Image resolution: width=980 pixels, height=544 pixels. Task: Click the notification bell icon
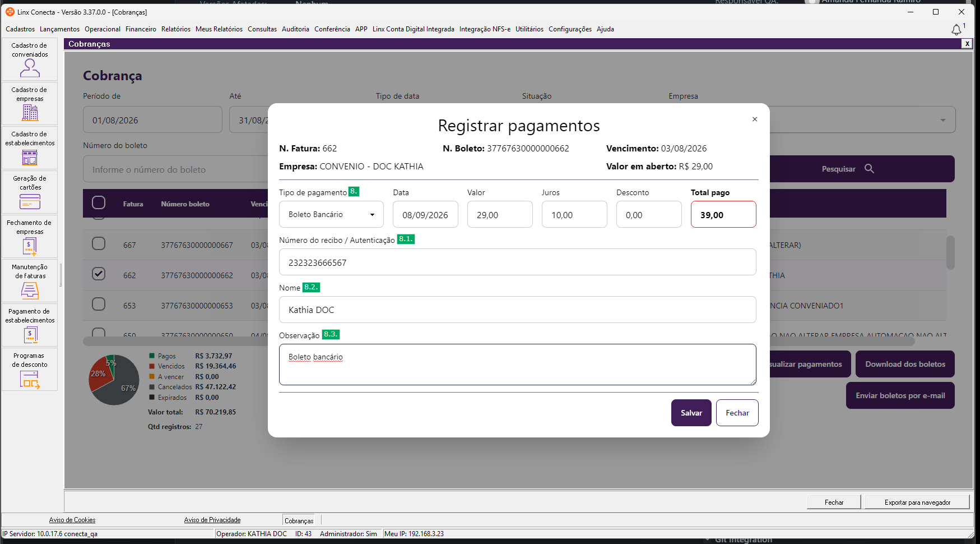[x=956, y=30]
